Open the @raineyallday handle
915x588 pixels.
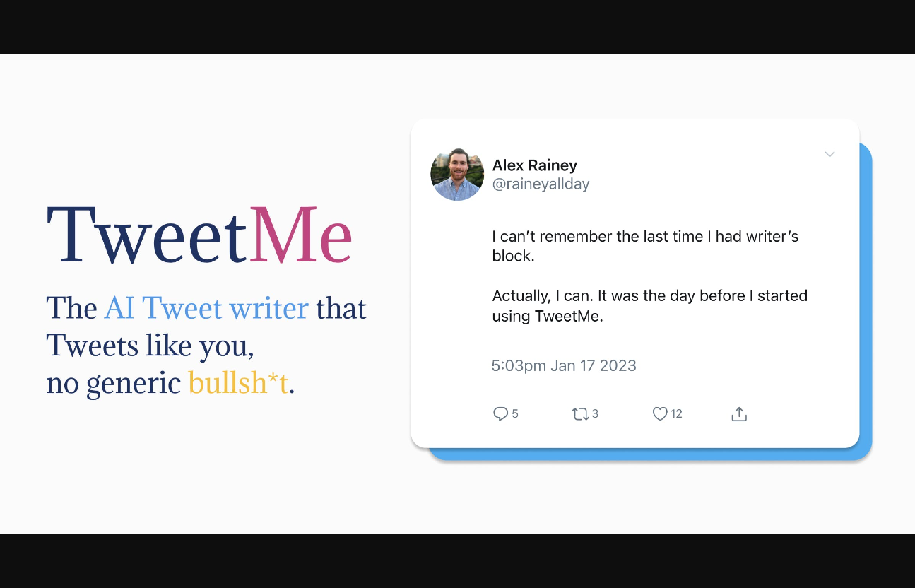click(x=541, y=184)
